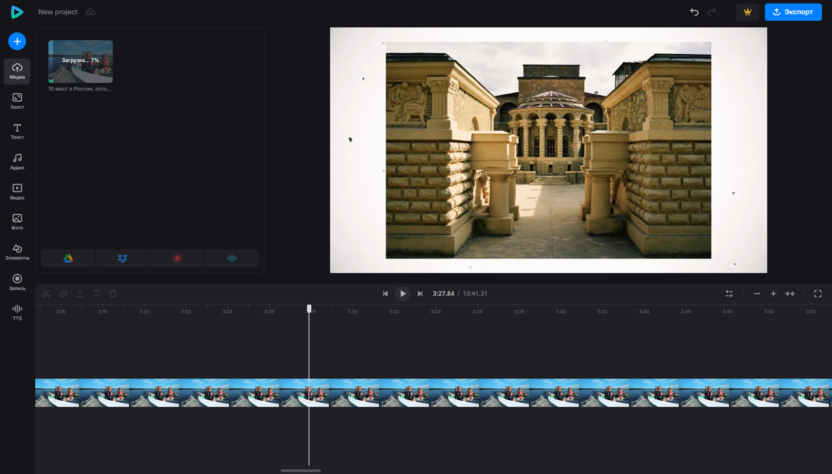Image resolution: width=832 pixels, height=474 pixels.
Task: Open the Аудио (Audio) panel in sidebar
Action: pos(17,161)
